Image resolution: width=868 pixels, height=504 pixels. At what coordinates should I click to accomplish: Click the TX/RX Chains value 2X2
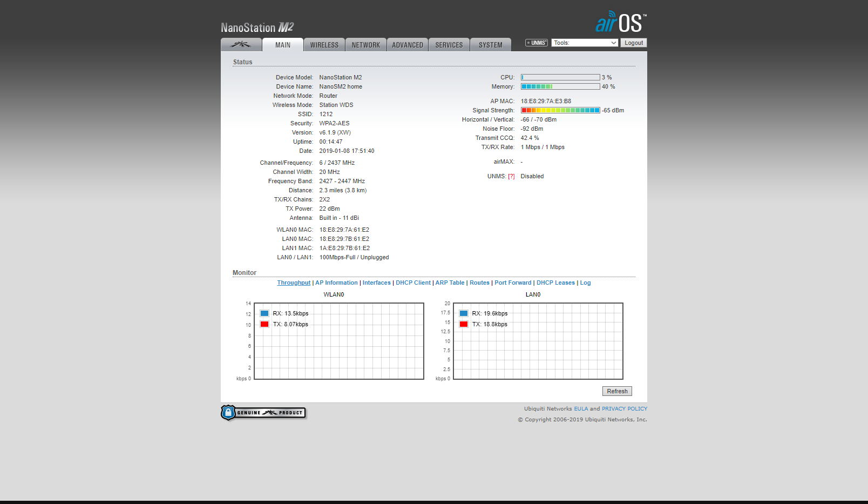(x=324, y=199)
